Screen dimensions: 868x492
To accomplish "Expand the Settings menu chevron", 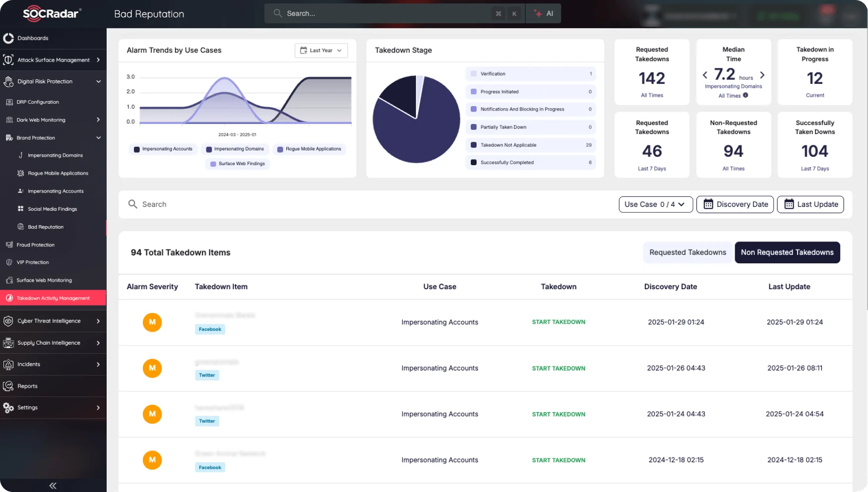I will (x=98, y=408).
